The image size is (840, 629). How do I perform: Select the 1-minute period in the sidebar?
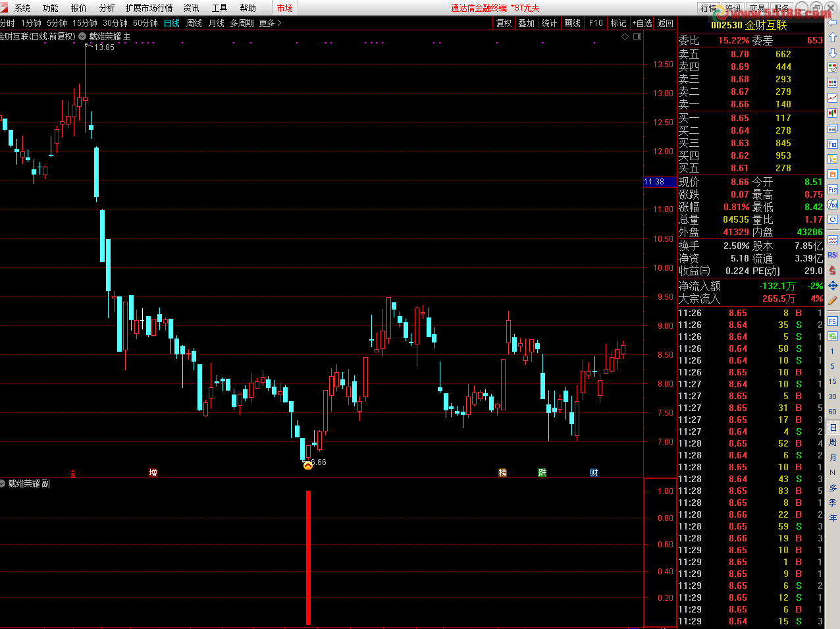coord(832,352)
